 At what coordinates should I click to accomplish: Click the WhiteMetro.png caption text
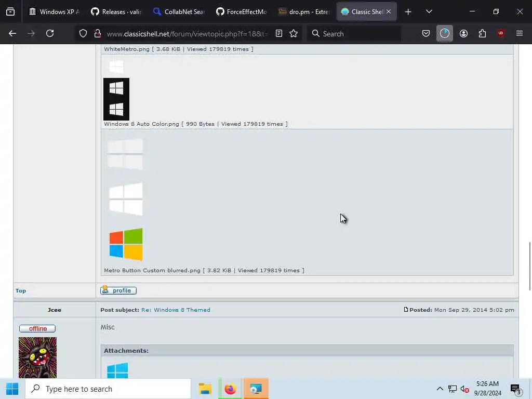point(179,49)
